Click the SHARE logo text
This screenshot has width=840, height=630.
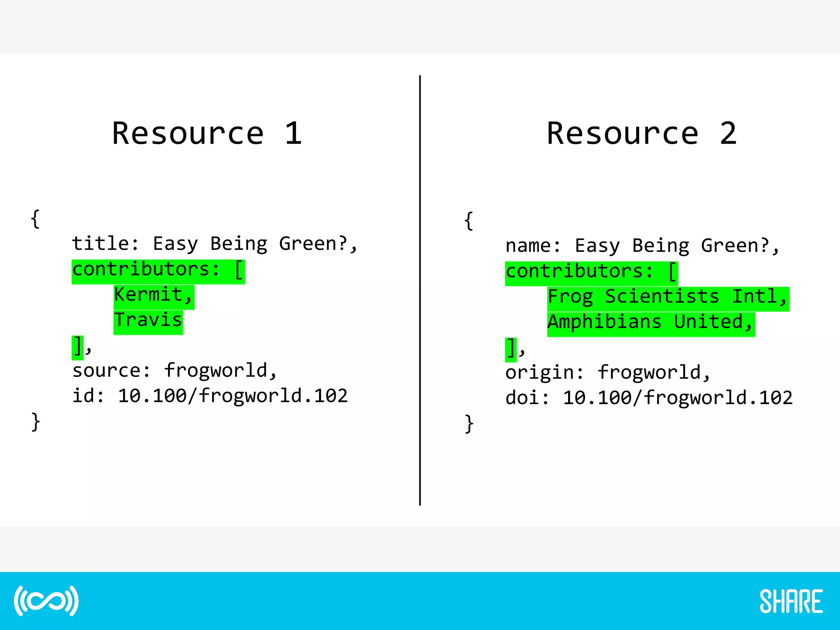click(791, 602)
